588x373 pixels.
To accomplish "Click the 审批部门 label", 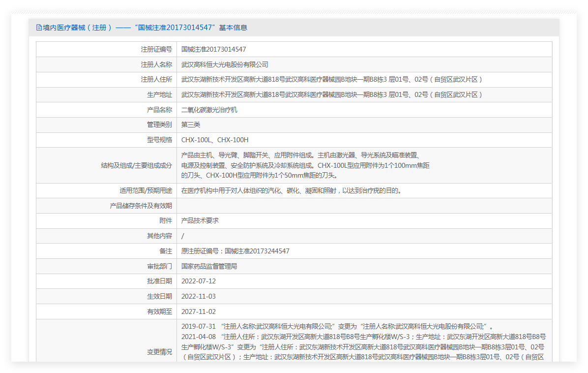I will tap(159, 266).
